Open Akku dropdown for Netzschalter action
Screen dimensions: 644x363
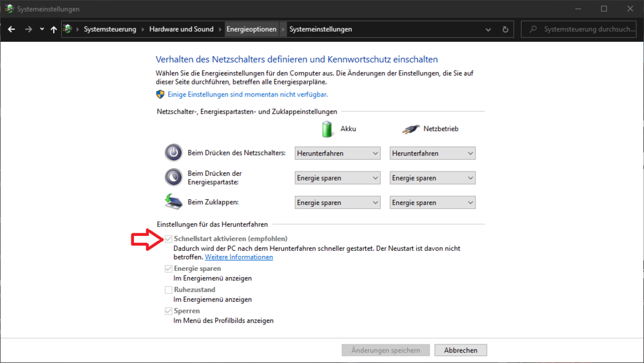pos(337,153)
